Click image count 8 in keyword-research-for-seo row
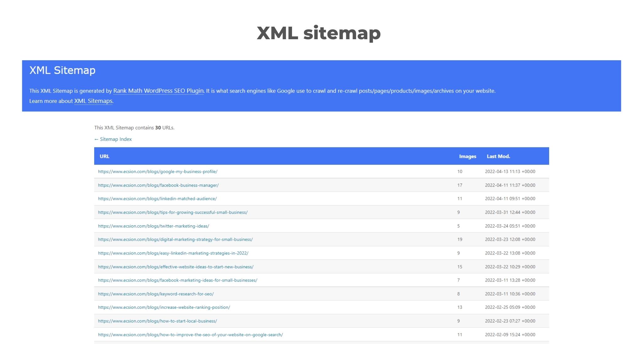Image resolution: width=643 pixels, height=364 pixels. coord(458,294)
